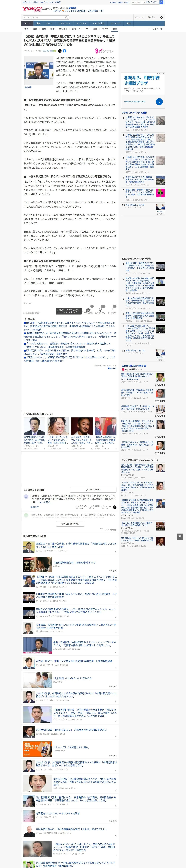Click the top-right web search button
The height and width of the screenshot is (868, 186).
161,2
